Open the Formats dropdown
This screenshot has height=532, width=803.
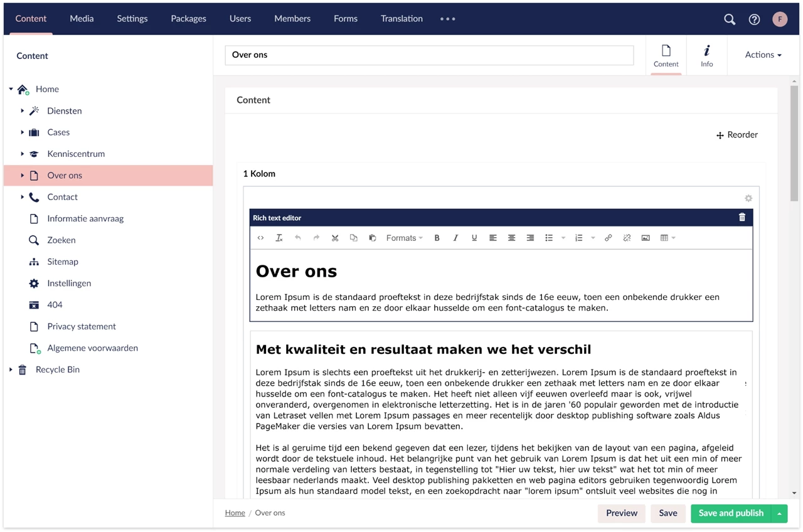[x=404, y=238]
